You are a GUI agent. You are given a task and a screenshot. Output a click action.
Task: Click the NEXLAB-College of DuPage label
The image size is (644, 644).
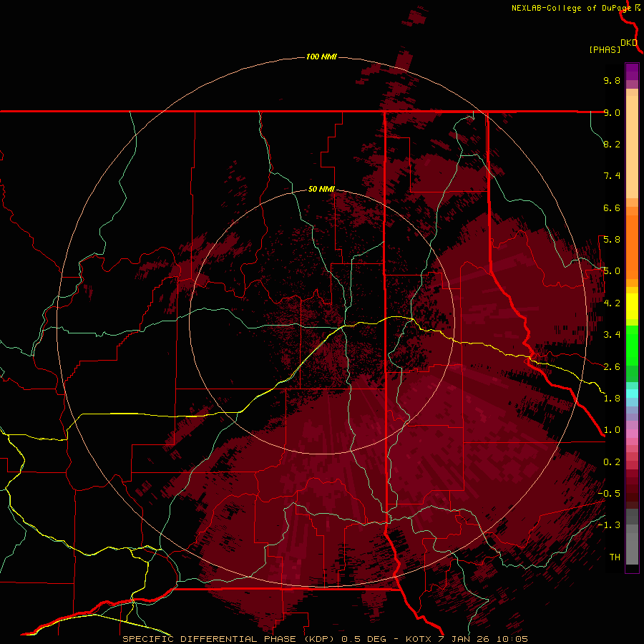click(572, 8)
